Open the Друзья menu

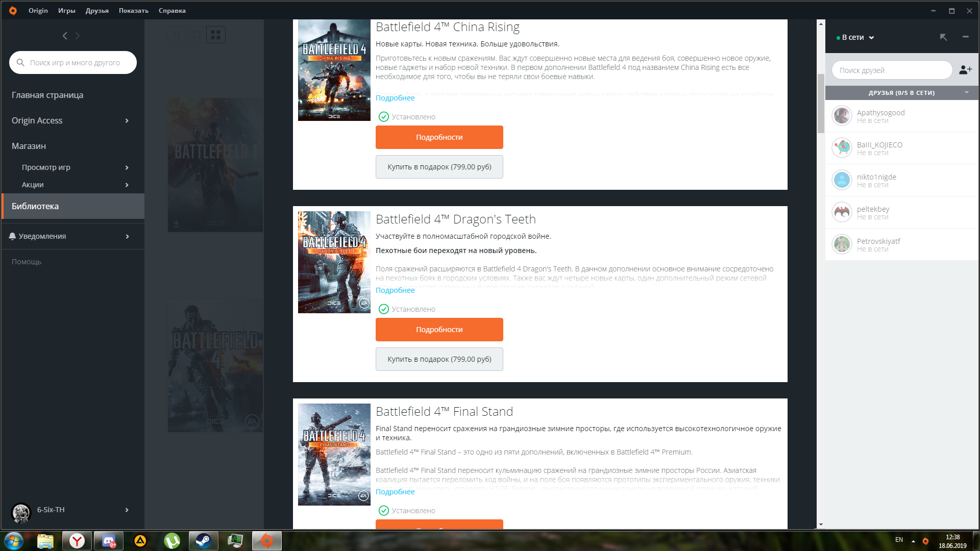point(97,10)
